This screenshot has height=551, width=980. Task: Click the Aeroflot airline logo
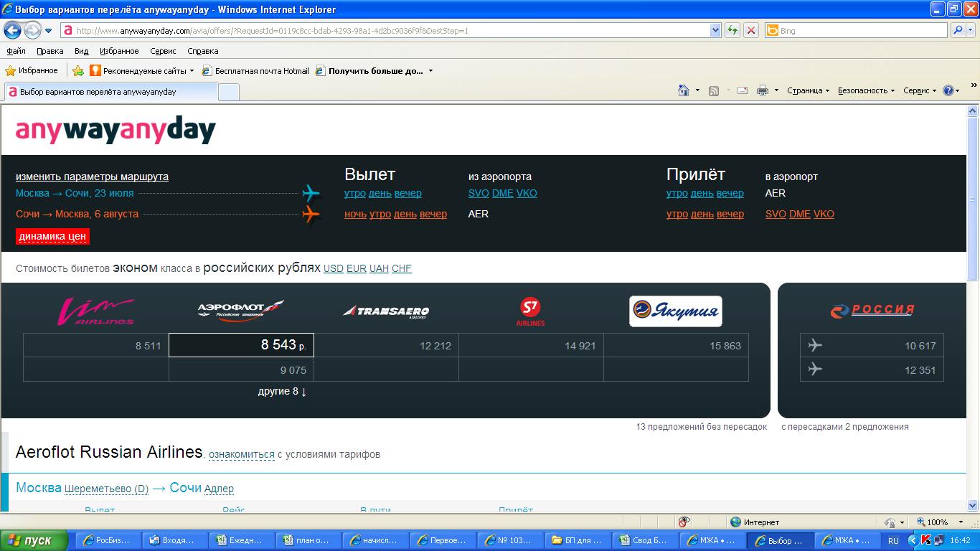click(240, 311)
